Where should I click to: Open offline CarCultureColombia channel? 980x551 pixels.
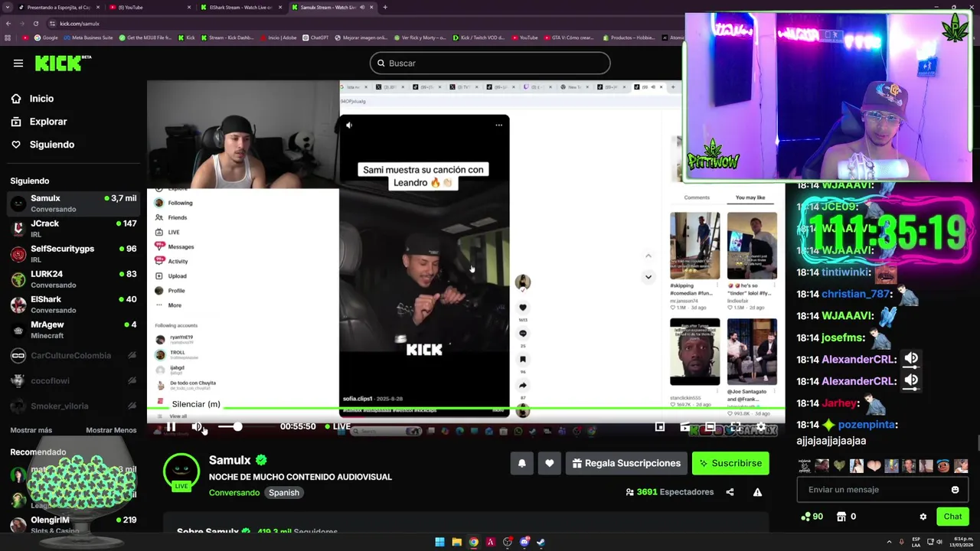pyautogui.click(x=73, y=355)
